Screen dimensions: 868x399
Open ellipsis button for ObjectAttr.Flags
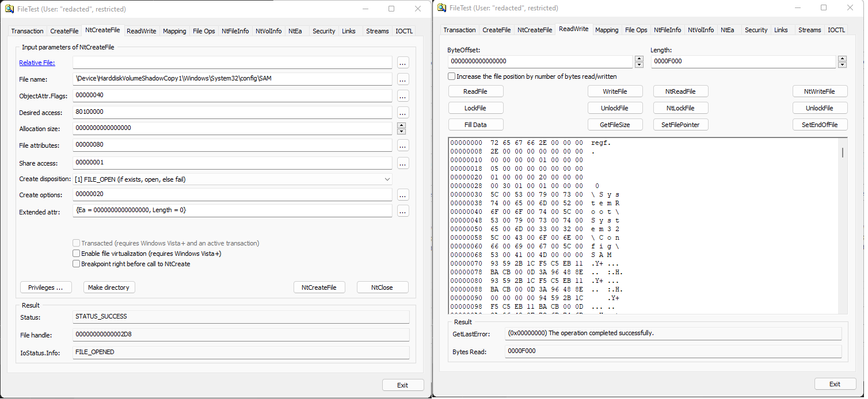tap(403, 96)
